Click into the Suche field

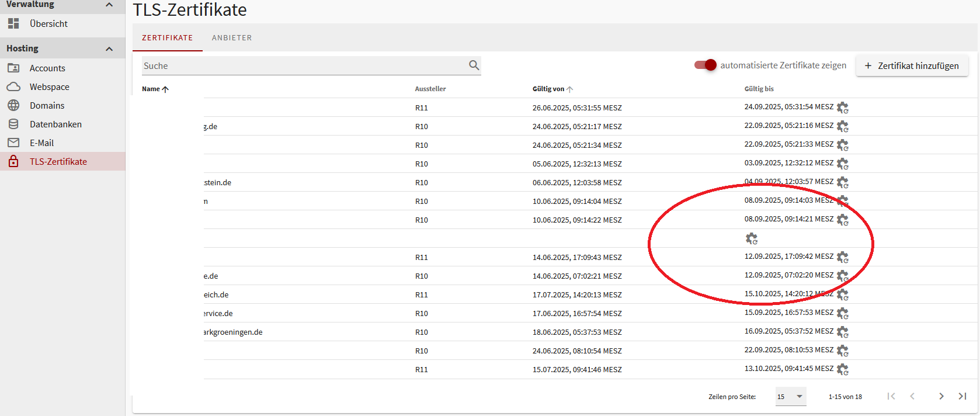[x=304, y=66]
